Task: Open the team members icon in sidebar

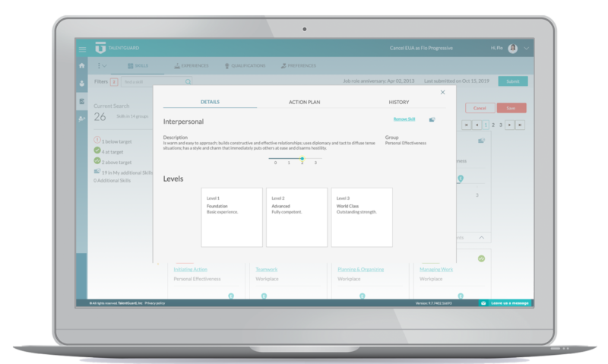Action: (82, 119)
